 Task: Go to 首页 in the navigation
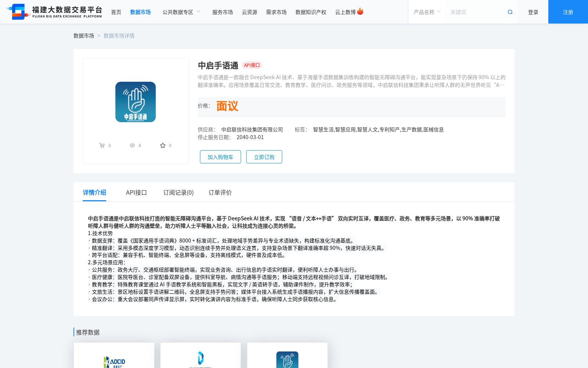pyautogui.click(x=116, y=12)
